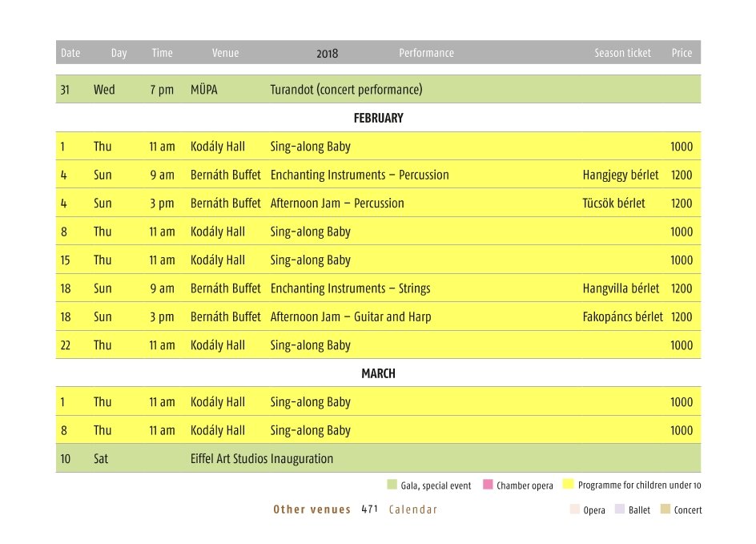Click the Performance column header
This screenshot has height=544, width=756.
426,53
